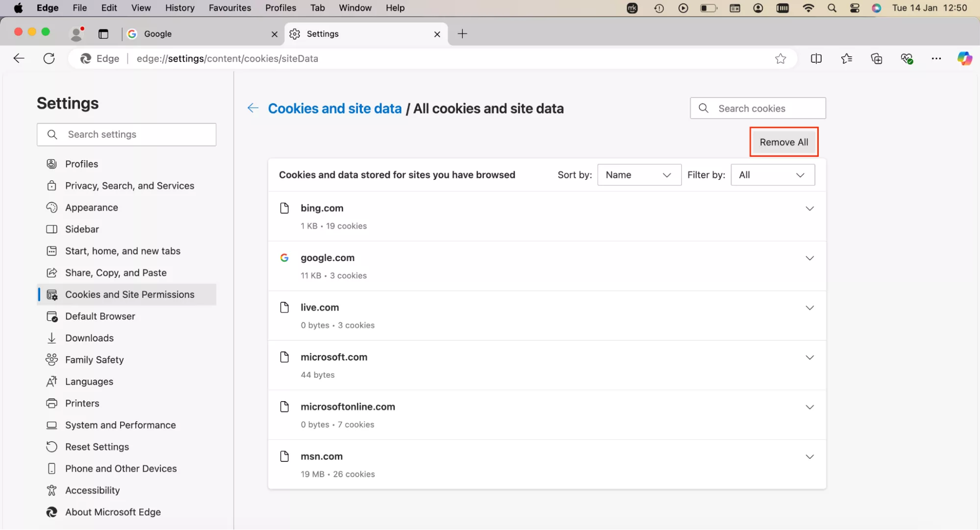Open the split screen icon
980x530 pixels.
coord(816,59)
